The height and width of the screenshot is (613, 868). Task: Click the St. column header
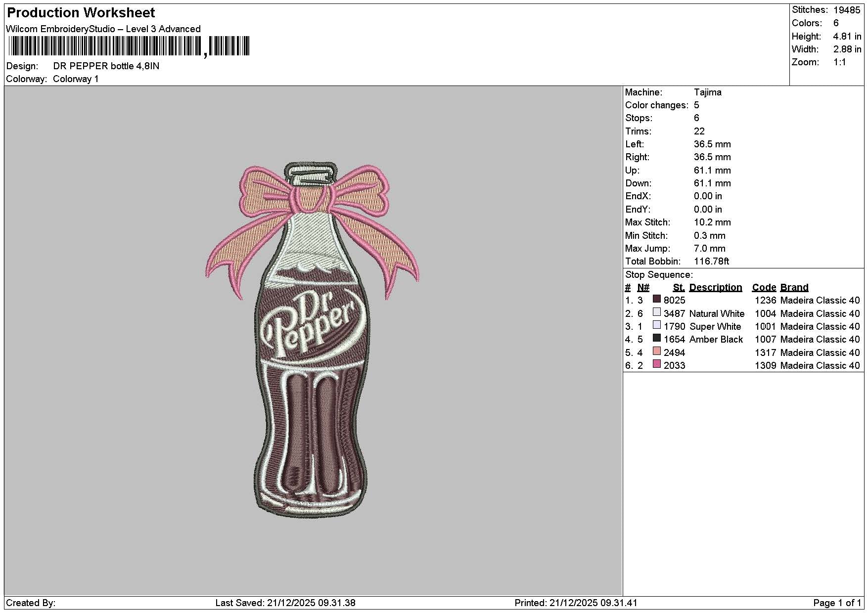679,287
